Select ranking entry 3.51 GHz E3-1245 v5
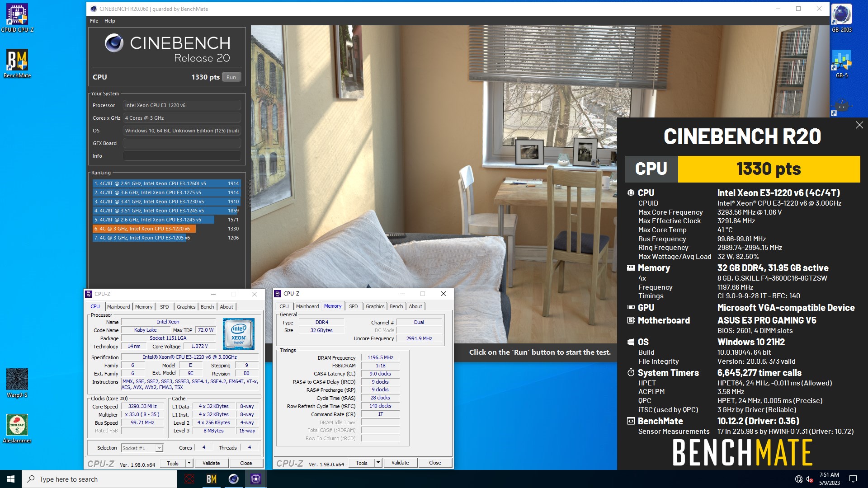 (x=166, y=211)
